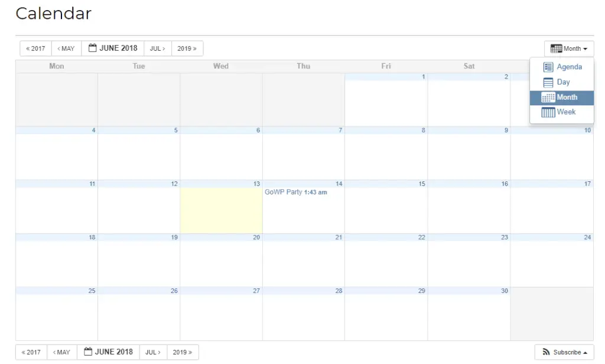This screenshot has width=605, height=364.
Task: Click the Thu column header
Action: point(304,66)
